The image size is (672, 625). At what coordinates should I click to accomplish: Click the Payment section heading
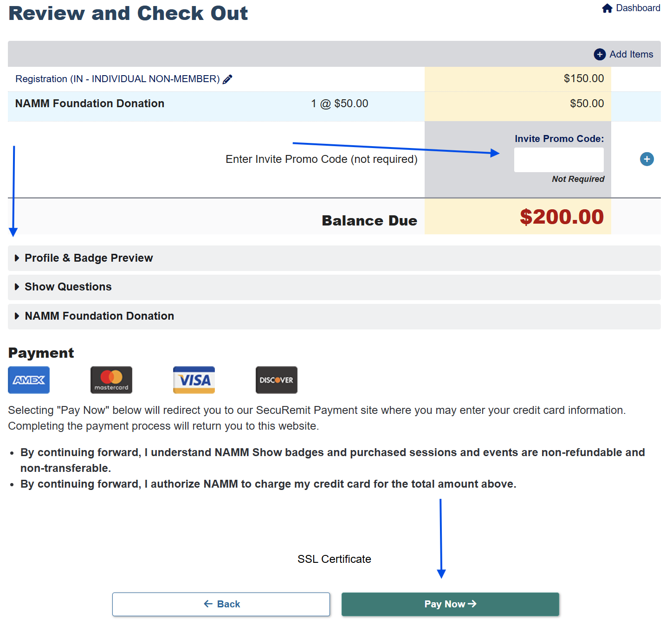(x=41, y=353)
